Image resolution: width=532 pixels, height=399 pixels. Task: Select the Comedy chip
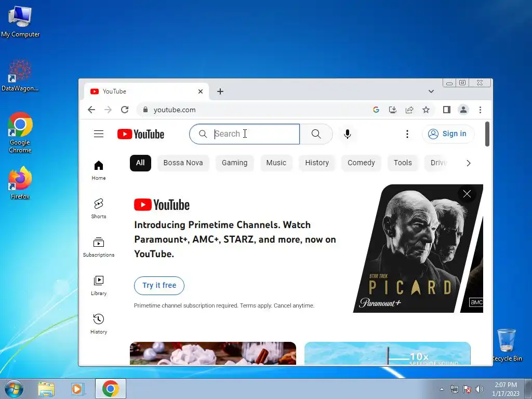(361, 163)
